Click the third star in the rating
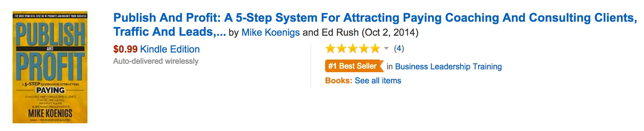 click(353, 48)
